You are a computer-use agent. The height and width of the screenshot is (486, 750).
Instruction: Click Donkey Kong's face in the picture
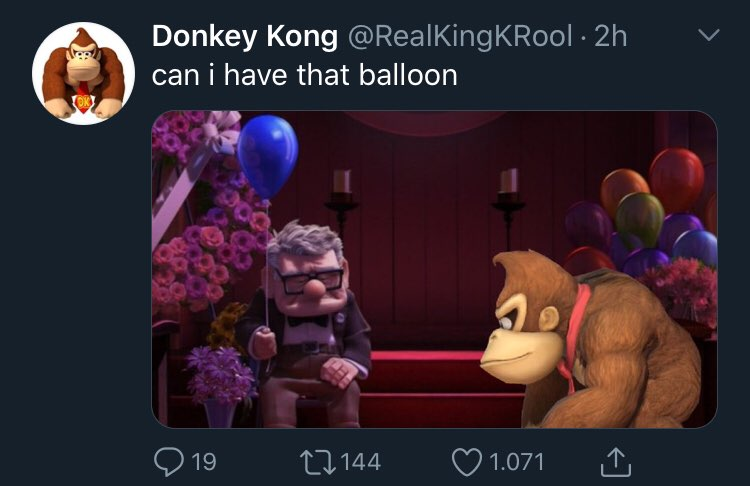tap(527, 321)
